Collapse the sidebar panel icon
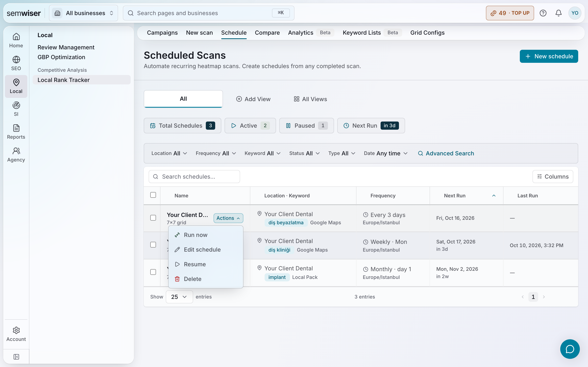588x367 pixels. [16, 357]
